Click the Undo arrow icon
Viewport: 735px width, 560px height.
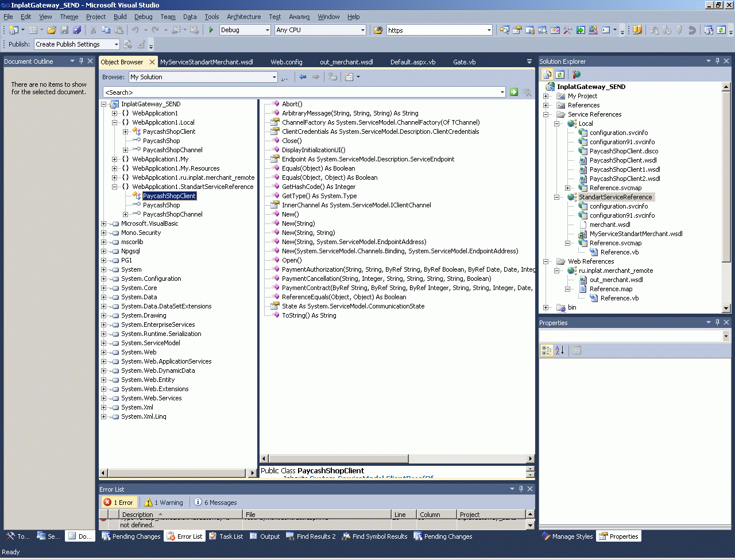pyautogui.click(x=136, y=30)
